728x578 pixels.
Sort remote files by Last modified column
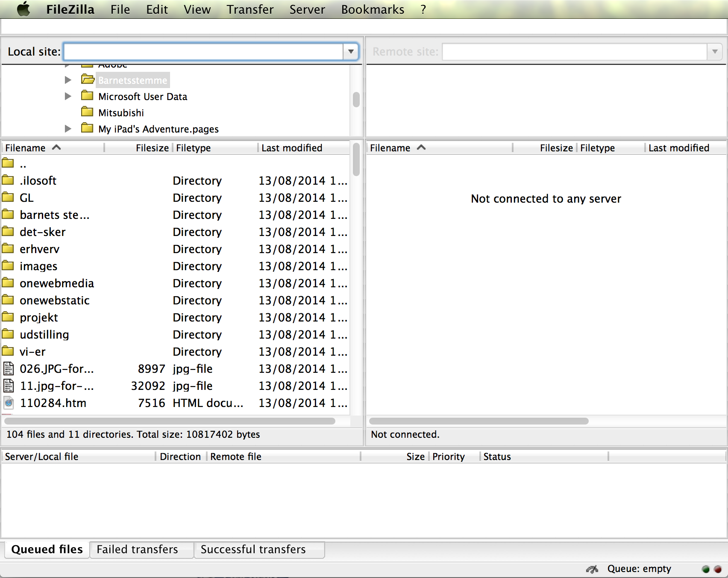pos(686,148)
